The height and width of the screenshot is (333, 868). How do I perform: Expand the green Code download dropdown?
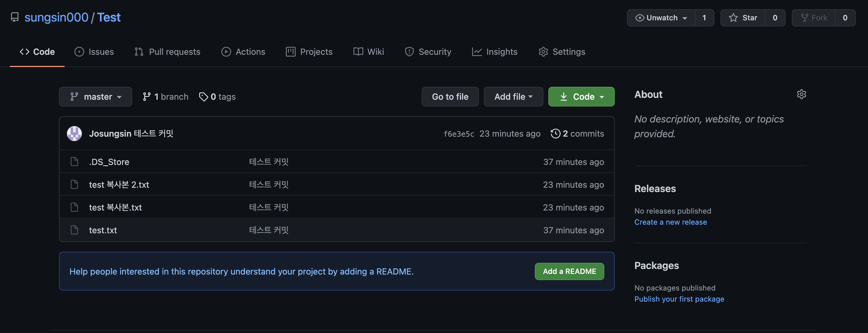(x=581, y=97)
